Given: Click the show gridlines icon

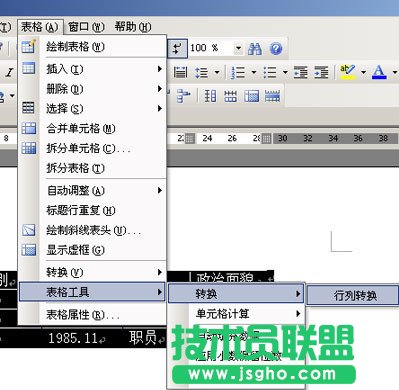Looking at the screenshot, I should [28, 250].
